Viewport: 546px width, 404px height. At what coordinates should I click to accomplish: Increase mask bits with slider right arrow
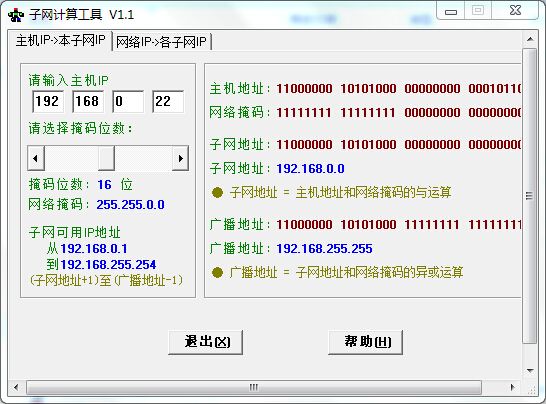click(x=180, y=158)
